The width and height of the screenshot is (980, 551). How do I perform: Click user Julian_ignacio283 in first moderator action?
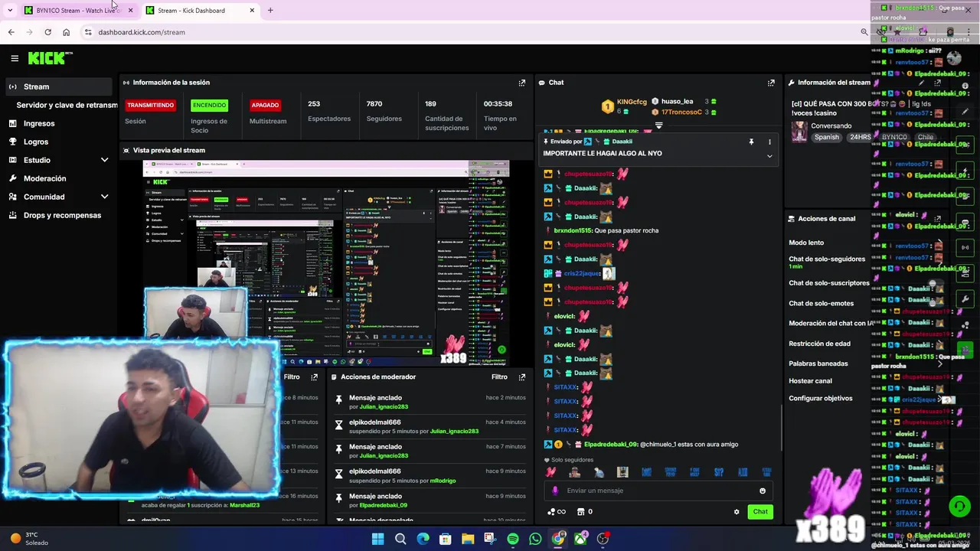point(384,407)
